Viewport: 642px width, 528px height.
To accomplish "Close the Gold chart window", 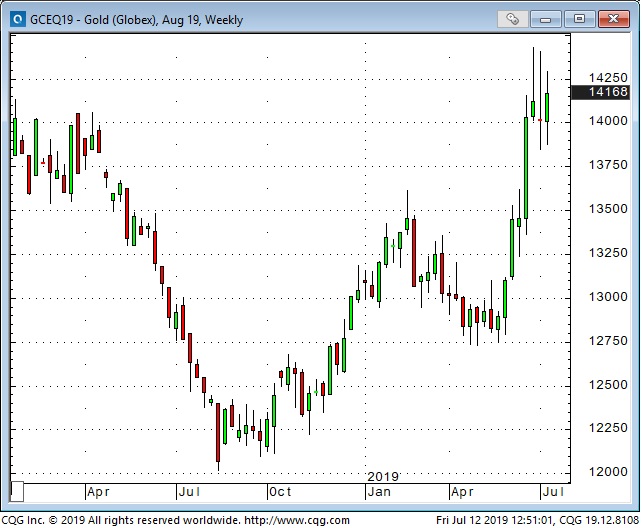I will pyautogui.click(x=613, y=19).
